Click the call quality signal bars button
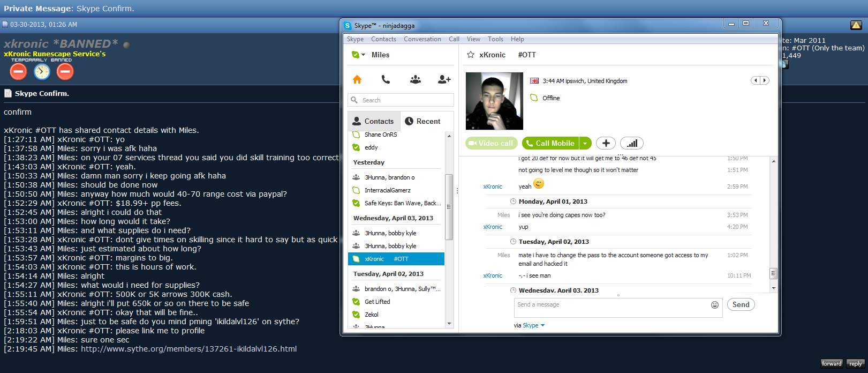This screenshot has height=373, width=868. pyautogui.click(x=632, y=143)
